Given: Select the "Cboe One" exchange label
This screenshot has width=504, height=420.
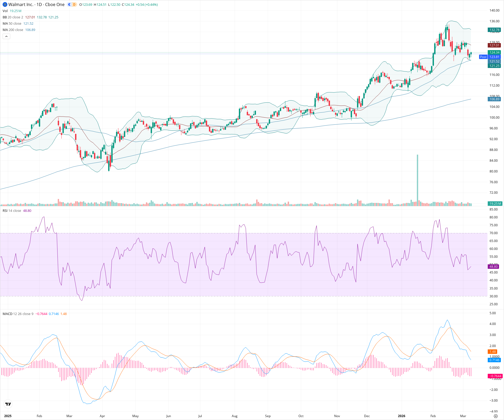Looking at the screenshot, I should click(54, 4).
